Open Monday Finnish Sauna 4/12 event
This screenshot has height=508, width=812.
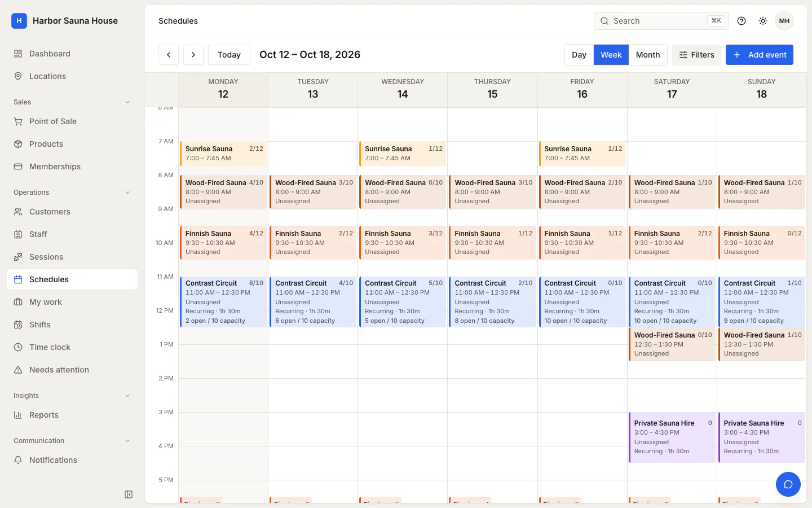click(x=223, y=243)
